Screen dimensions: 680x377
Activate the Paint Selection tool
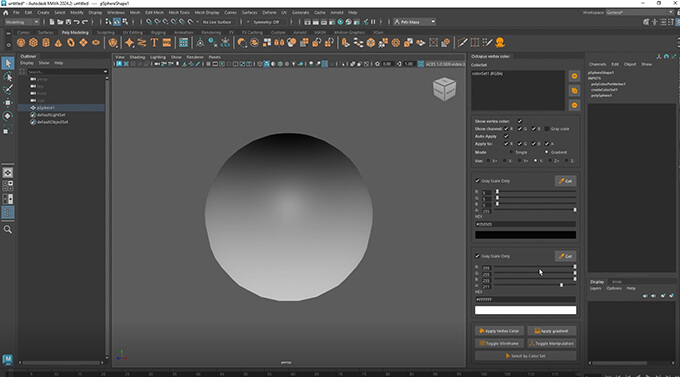(8, 90)
